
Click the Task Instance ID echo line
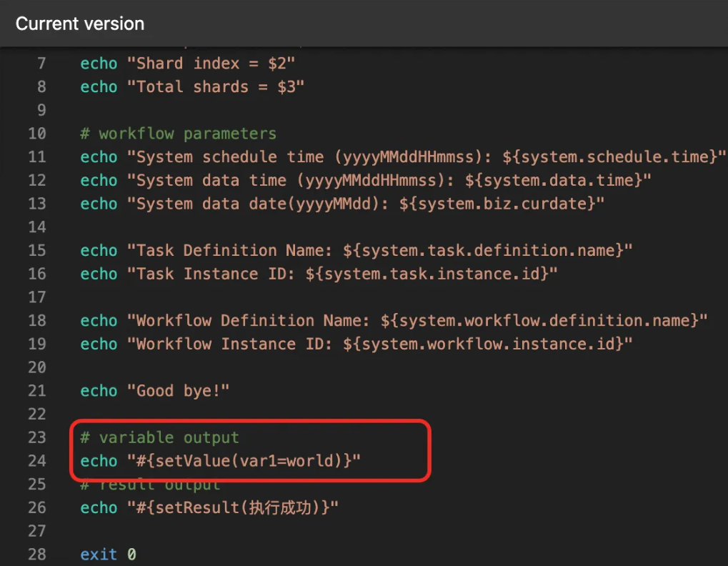(x=319, y=274)
